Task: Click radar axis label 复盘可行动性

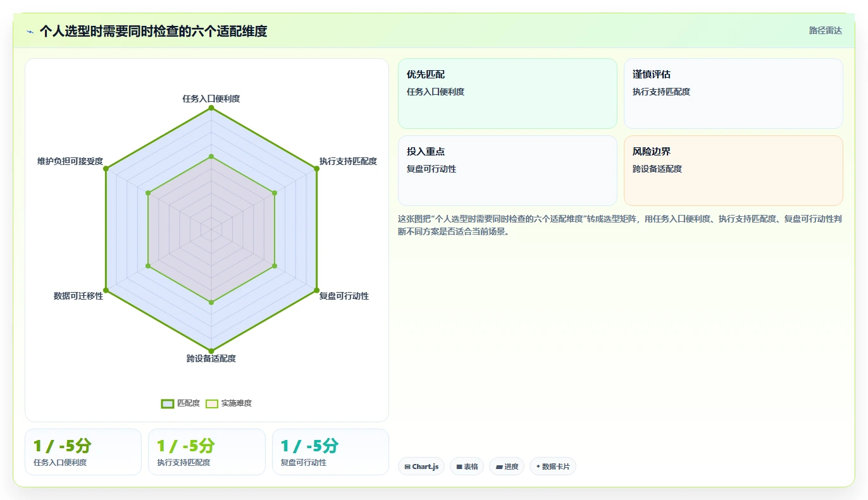Action: [344, 296]
